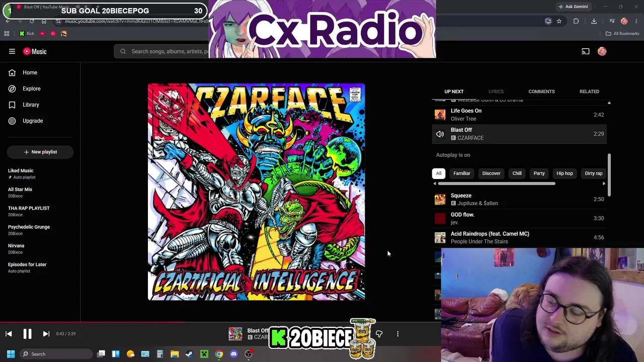Screen dimensions: 644x362
Task: Open the Nirvana playlist
Action: pos(40,249)
